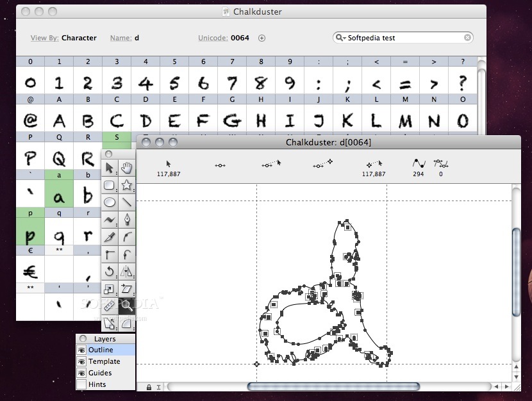The image size is (532, 401).
Task: Toggle Guides layer visibility
Action: coord(81,373)
